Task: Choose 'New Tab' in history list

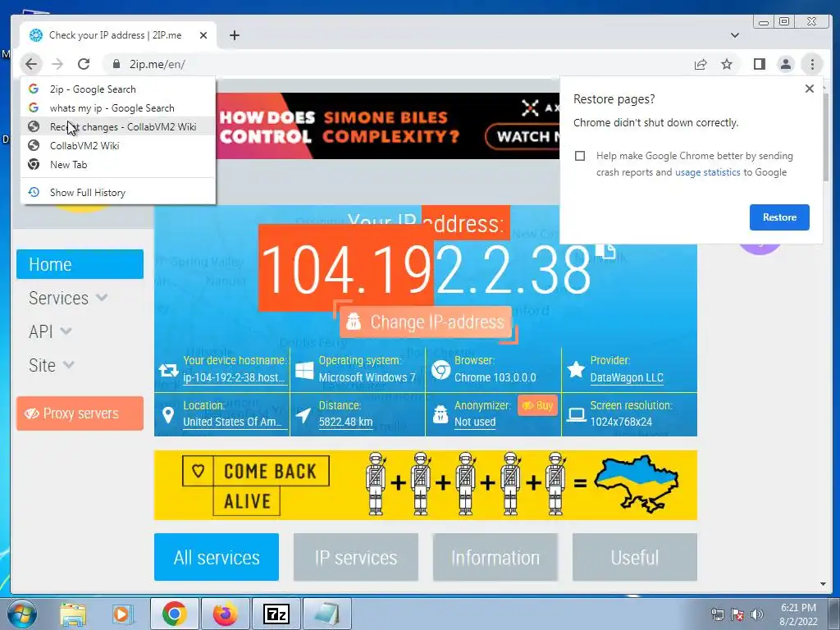Action: (118, 164)
